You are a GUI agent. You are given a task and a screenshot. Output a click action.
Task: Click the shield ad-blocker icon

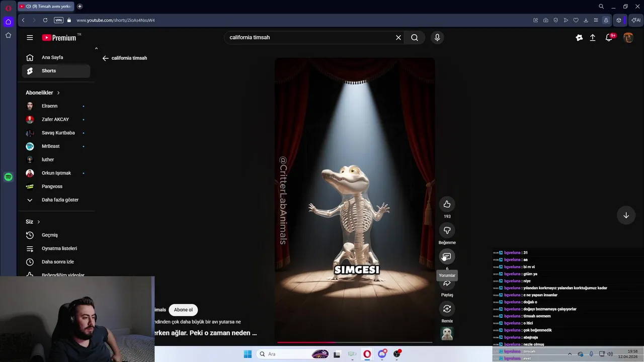(x=556, y=20)
